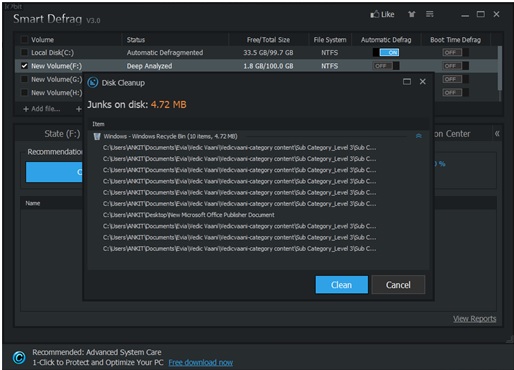Check the Local Disk(C:) checkbox
Screen dimensions: 514x370
24,52
